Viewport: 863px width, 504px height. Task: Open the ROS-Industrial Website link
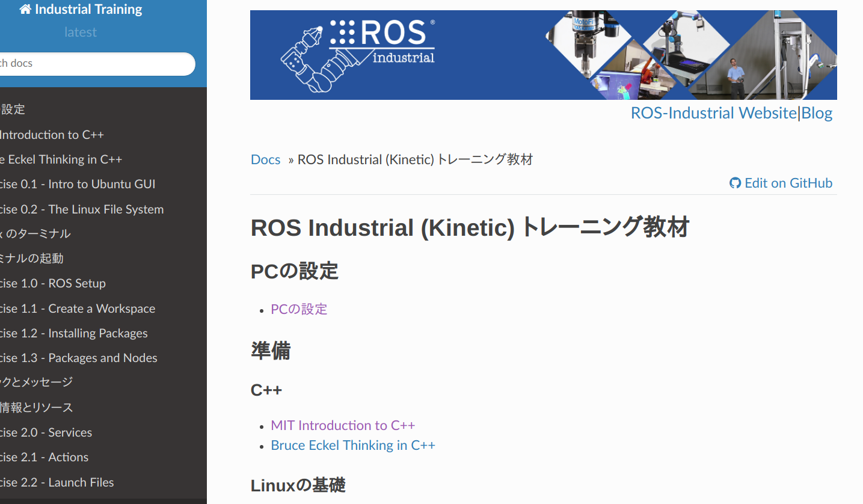713,112
